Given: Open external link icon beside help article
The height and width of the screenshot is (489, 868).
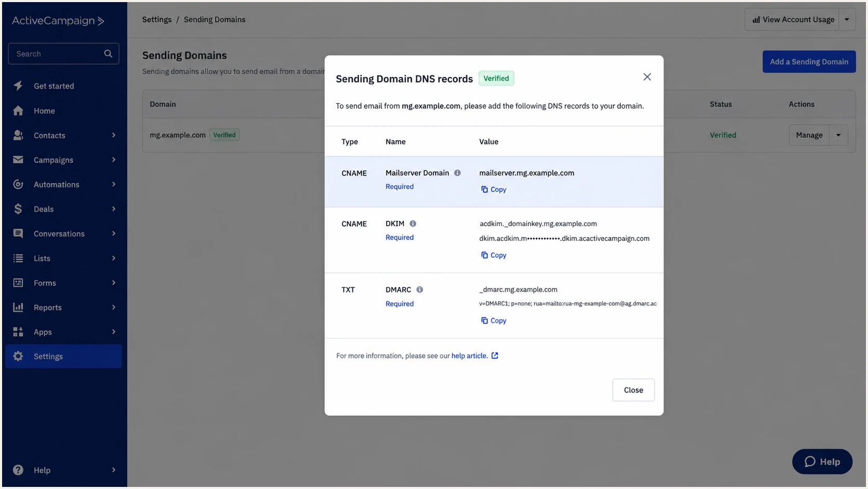Looking at the screenshot, I should pos(495,356).
